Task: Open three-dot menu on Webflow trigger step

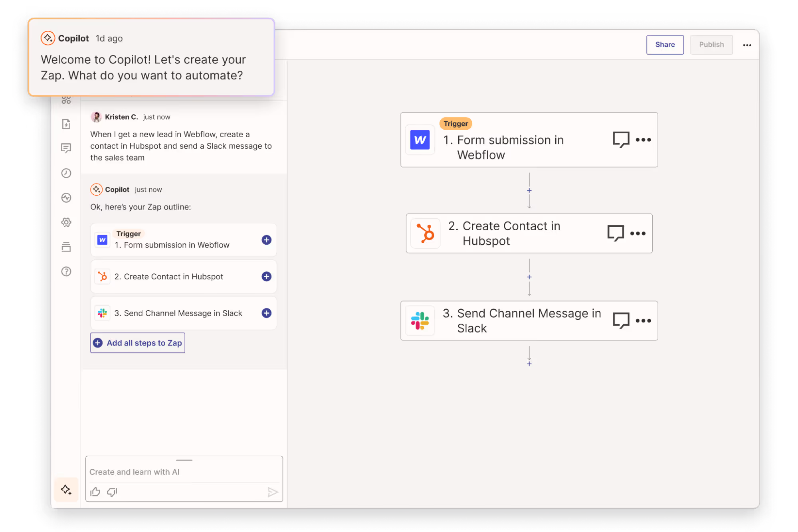Action: coord(644,140)
